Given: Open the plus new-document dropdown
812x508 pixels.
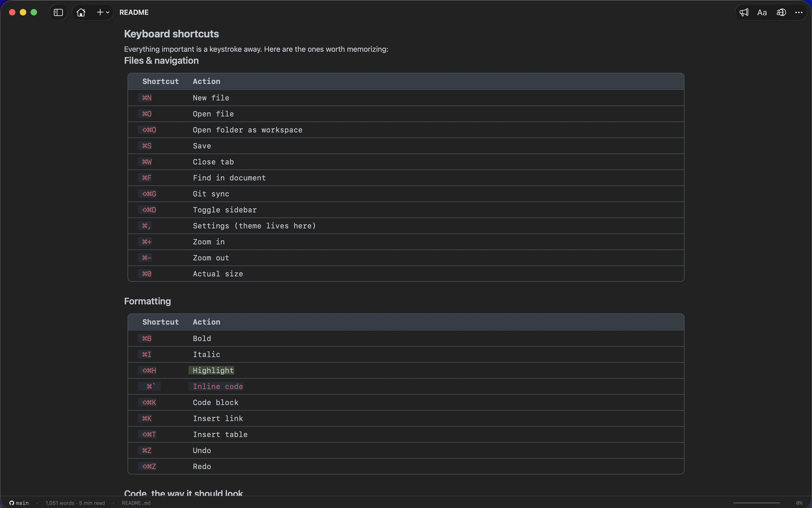Looking at the screenshot, I should [103, 12].
